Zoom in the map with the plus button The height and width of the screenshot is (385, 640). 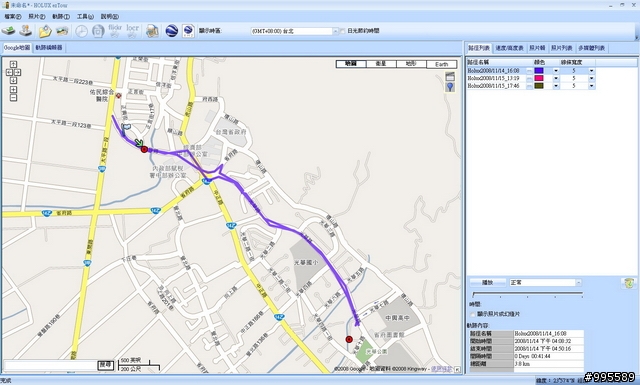tap(13, 89)
